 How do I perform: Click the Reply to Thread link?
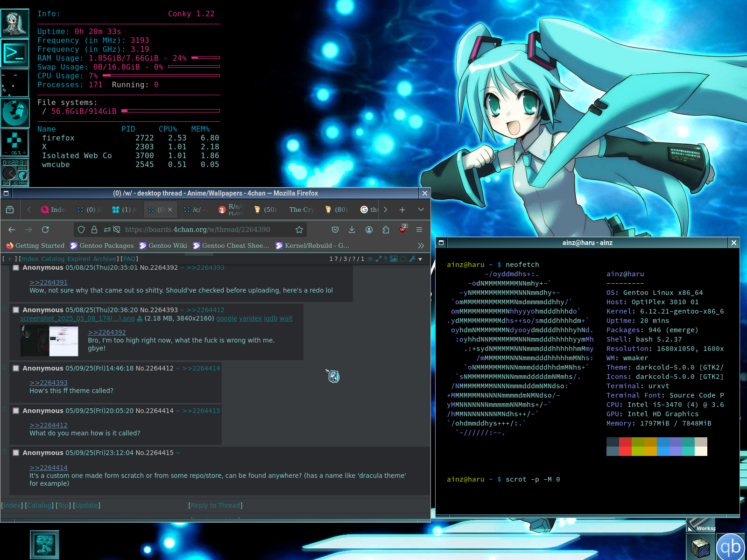215,505
